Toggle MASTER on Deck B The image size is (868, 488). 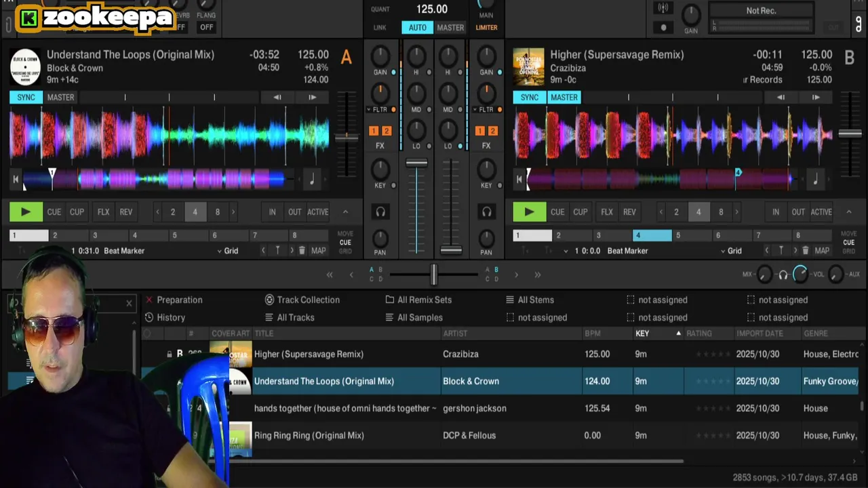pos(564,98)
